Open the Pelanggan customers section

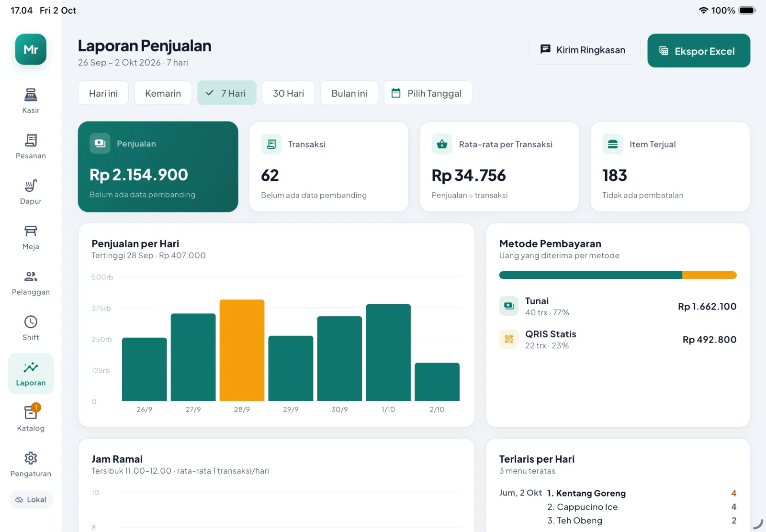31,283
